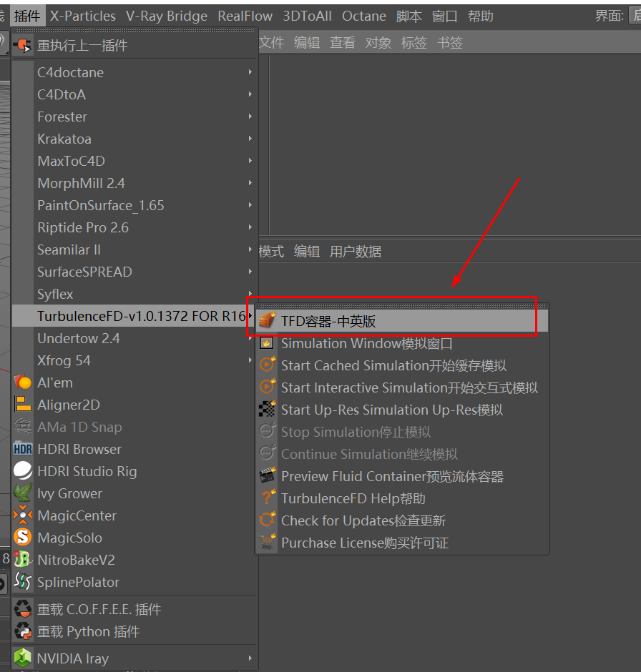
Task: Open the 帮助 menu in menu bar
Action: point(480,16)
